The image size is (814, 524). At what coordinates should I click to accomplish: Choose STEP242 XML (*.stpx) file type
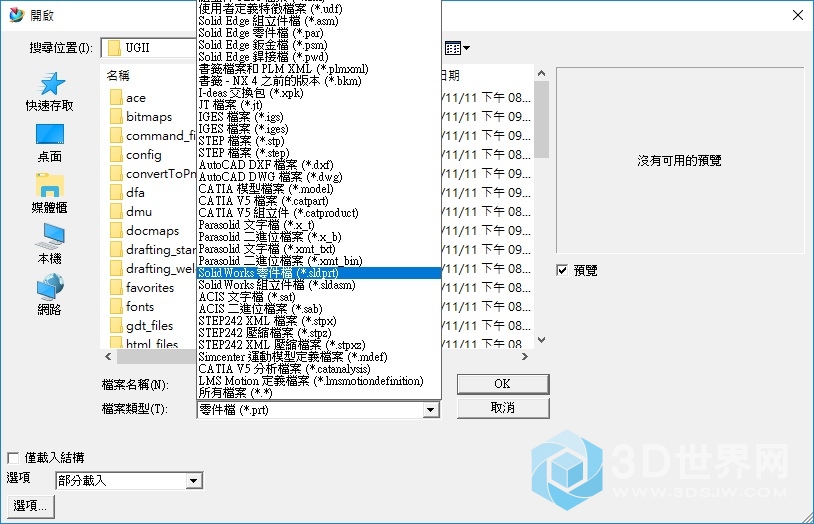pos(319,320)
